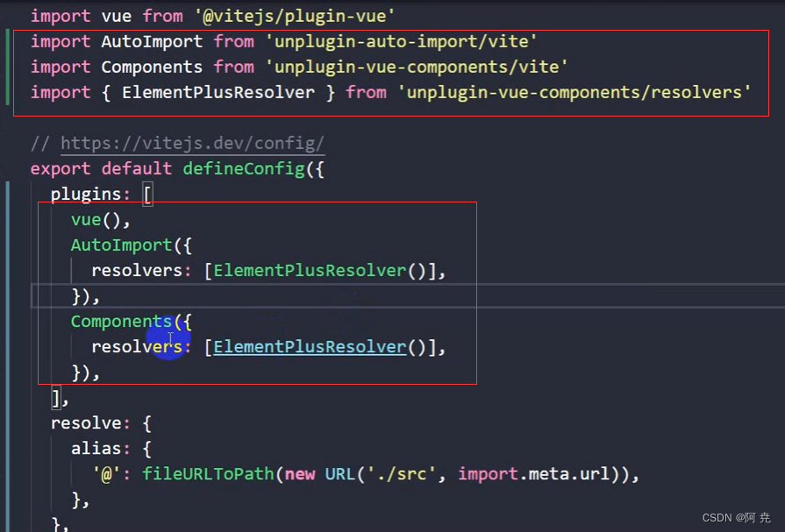
Task: Select the Components import name
Action: pos(151,67)
